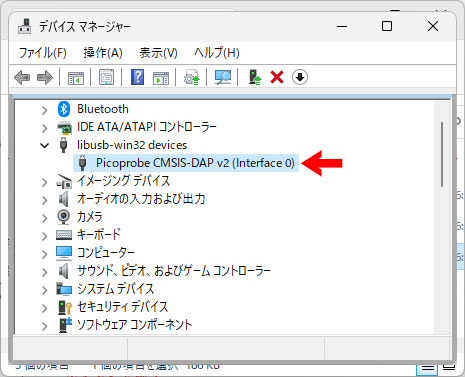Expand the サウンド、ビデオ、およびゲーム コントローラー category
The image size is (465, 377).
pos(44,272)
